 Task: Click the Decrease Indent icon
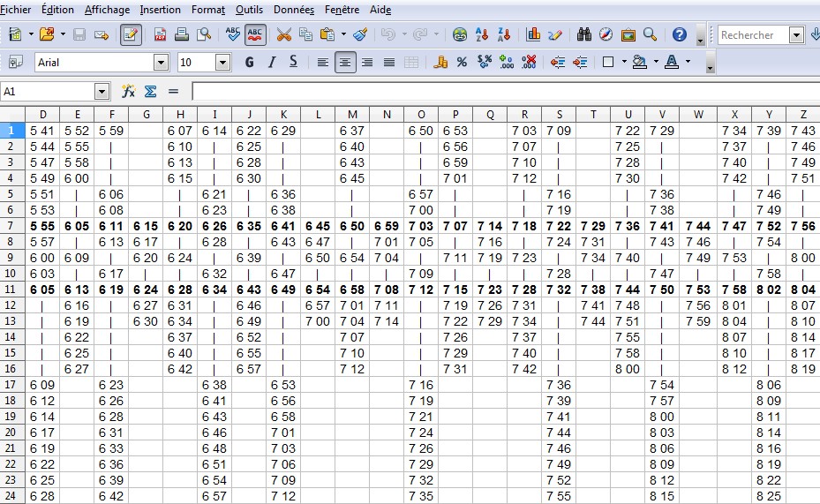[x=558, y=63]
